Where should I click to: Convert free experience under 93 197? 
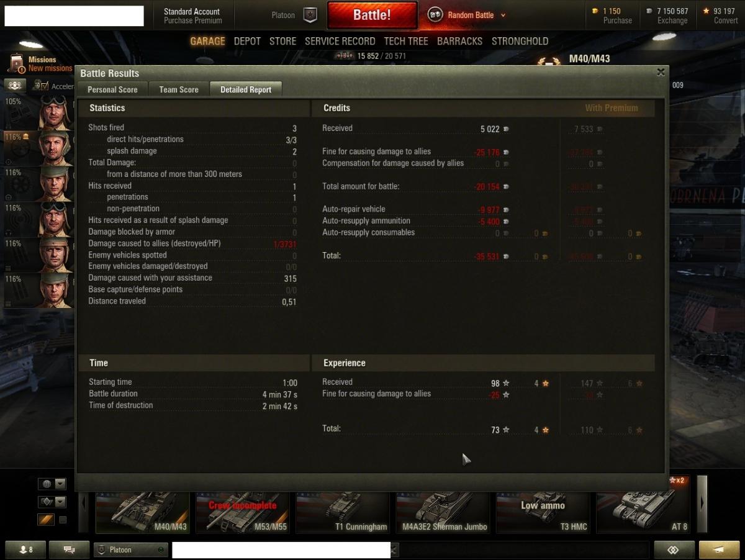(x=726, y=20)
